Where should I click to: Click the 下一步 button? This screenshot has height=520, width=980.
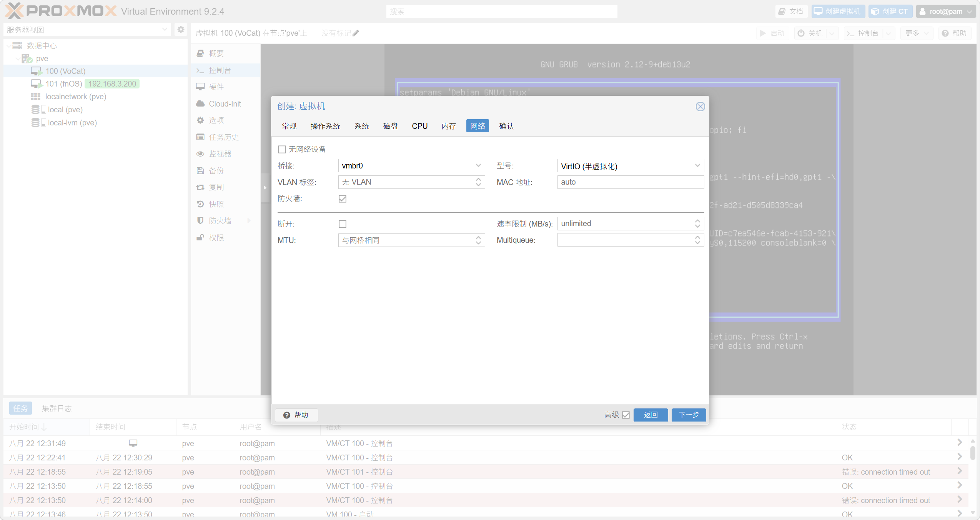pyautogui.click(x=689, y=415)
